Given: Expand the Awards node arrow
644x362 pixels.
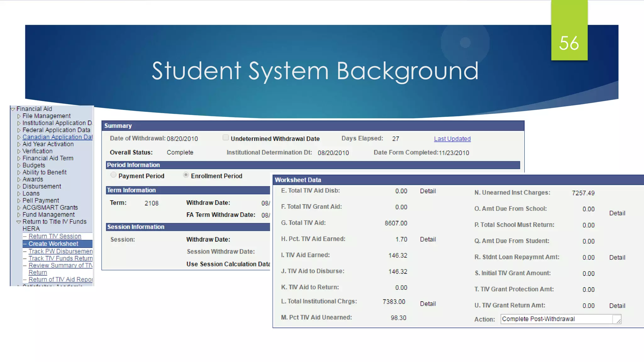Looking at the screenshot, I should (19, 179).
